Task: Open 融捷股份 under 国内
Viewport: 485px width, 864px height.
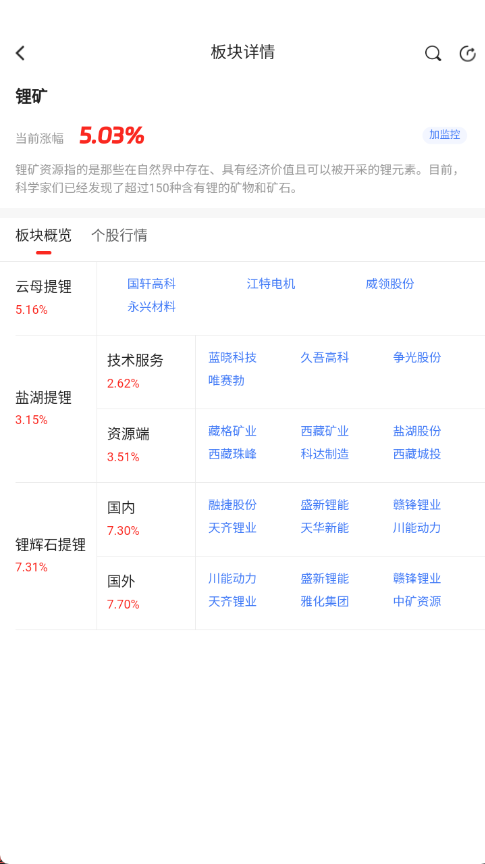Action: (x=233, y=505)
